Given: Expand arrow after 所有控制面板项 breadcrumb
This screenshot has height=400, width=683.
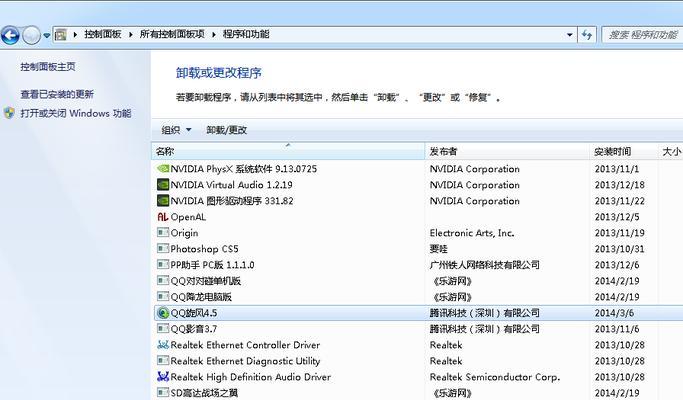Looking at the screenshot, I should click(x=214, y=35).
